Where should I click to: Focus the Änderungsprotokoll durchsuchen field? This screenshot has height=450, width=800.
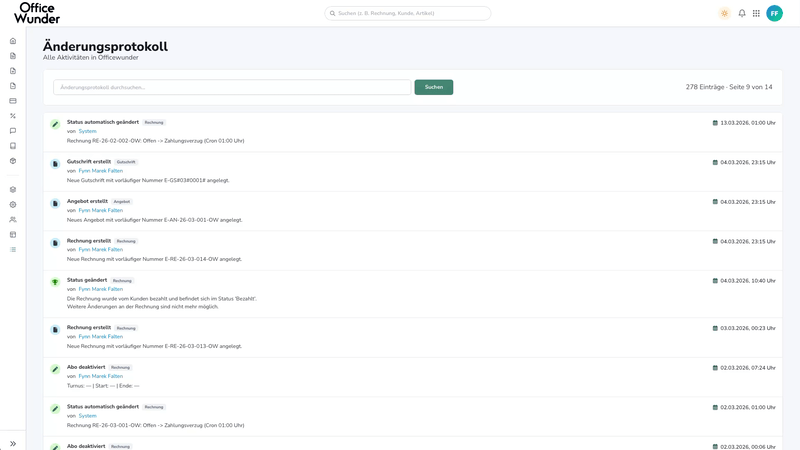coord(232,87)
